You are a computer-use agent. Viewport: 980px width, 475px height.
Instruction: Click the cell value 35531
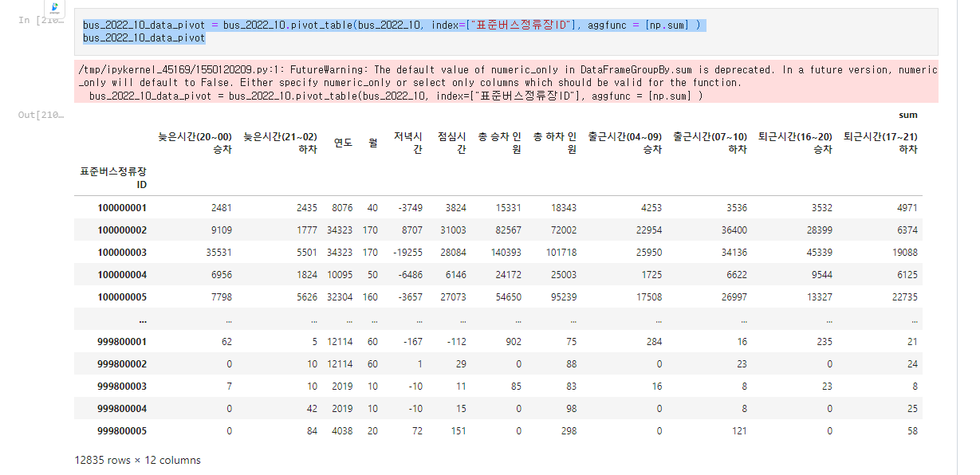click(218, 253)
